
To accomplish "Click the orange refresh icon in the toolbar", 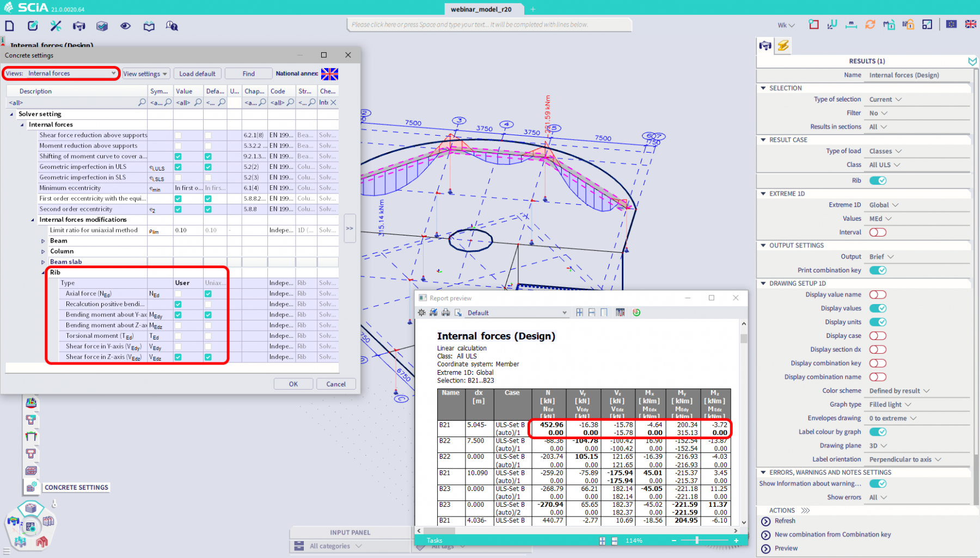I will tap(870, 25).
